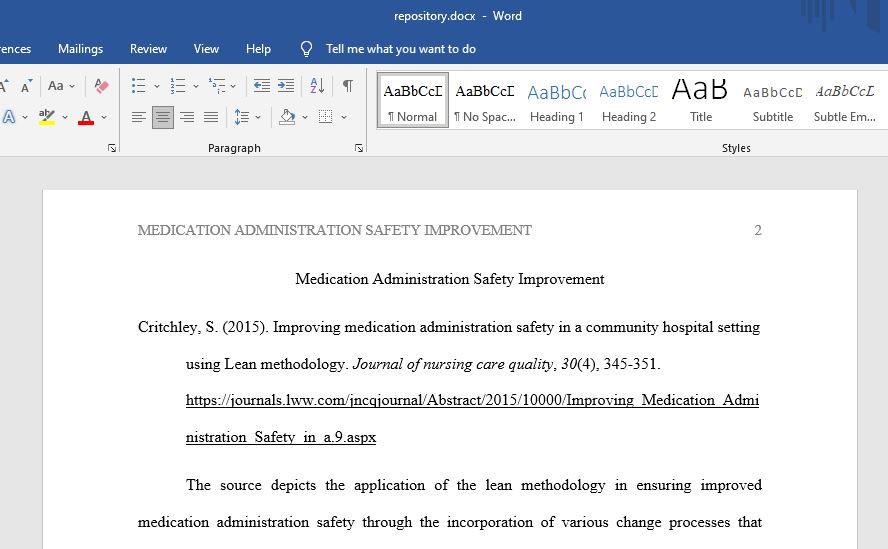Click italic text Journal of nursing care quality
The image size is (888, 549).
click(452, 364)
